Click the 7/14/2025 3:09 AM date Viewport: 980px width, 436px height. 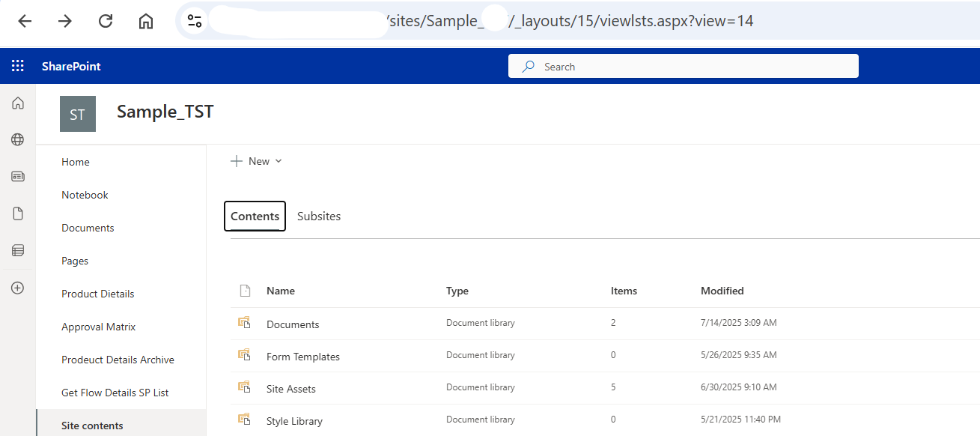[x=739, y=323]
